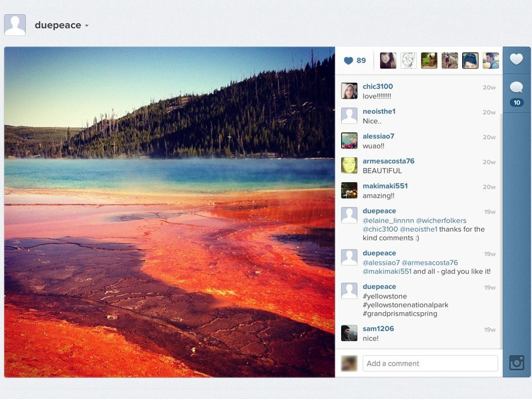The image size is (532, 399).
Task: Click the heart like button in sidebar
Action: 517,59
